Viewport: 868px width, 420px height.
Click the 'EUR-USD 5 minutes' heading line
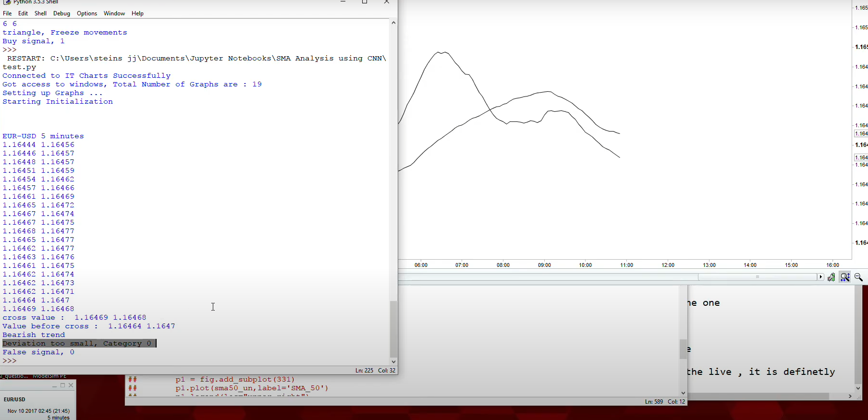(43, 136)
